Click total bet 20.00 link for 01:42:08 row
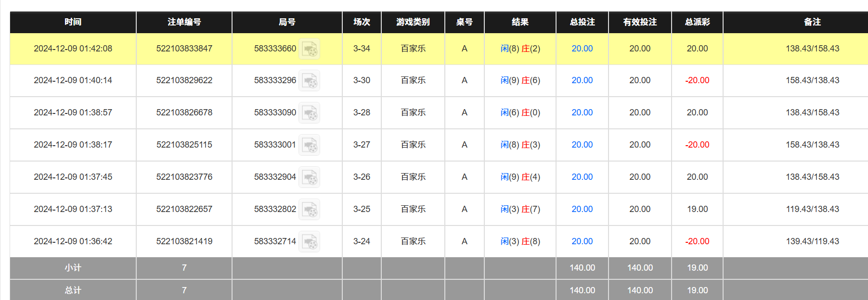Image resolution: width=868 pixels, height=300 pixels. tap(582, 49)
